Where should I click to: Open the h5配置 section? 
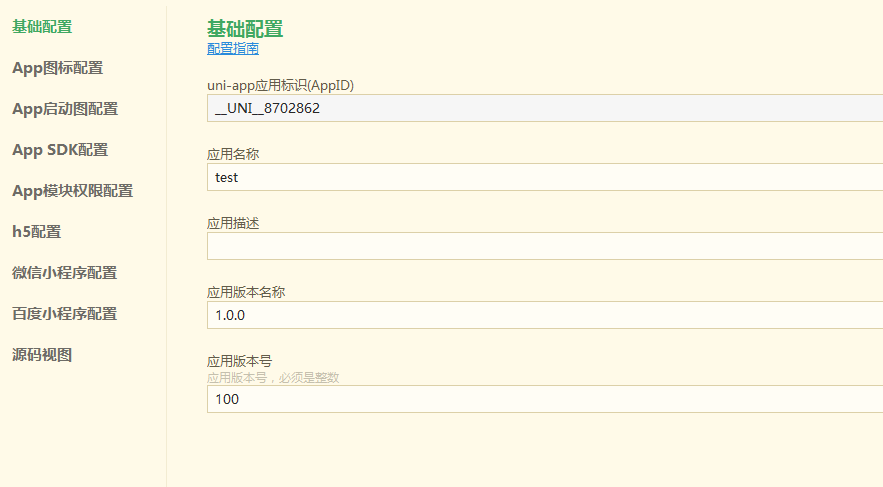[x=37, y=231]
